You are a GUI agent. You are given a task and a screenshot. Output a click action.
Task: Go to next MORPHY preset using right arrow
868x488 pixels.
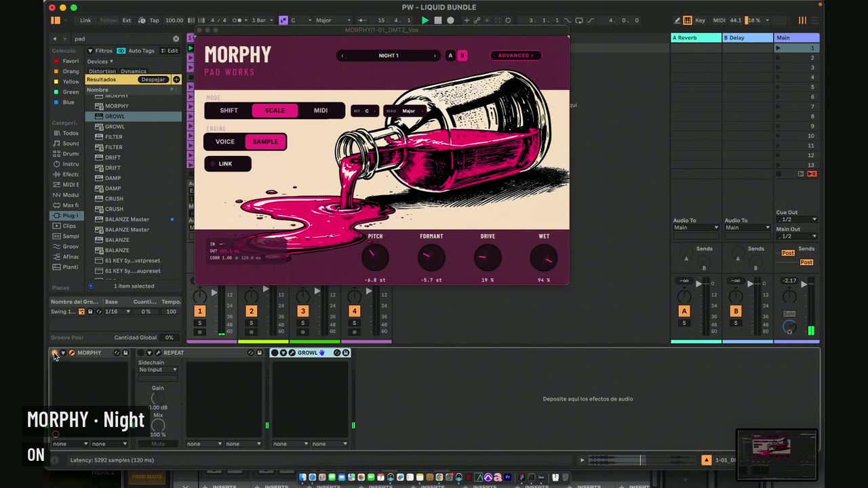(435, 56)
